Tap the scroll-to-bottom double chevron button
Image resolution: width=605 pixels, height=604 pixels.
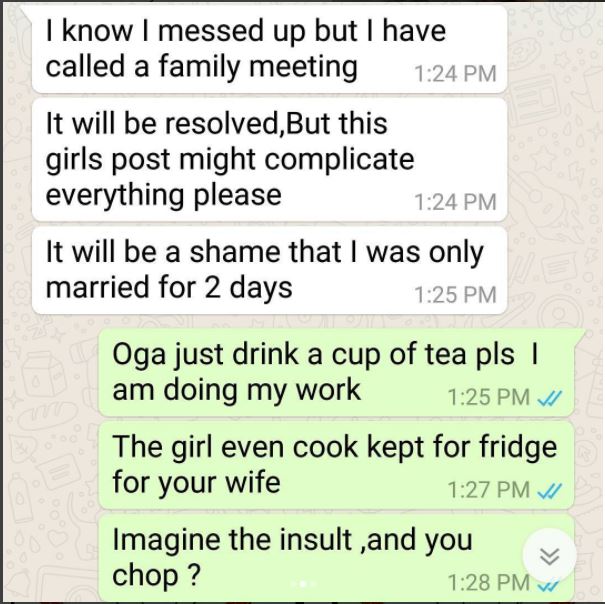tap(549, 556)
